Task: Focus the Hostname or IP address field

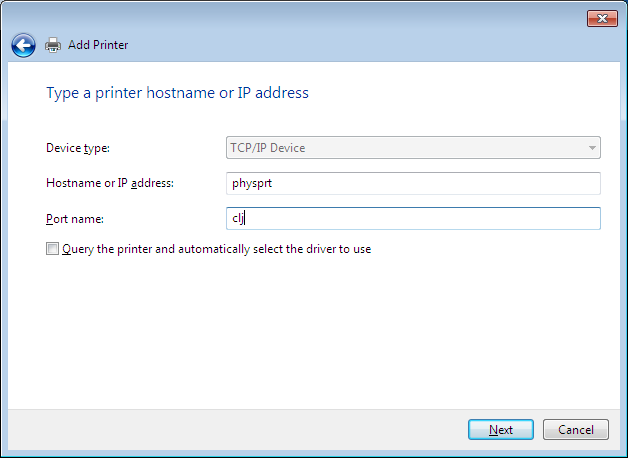Action: pos(414,183)
